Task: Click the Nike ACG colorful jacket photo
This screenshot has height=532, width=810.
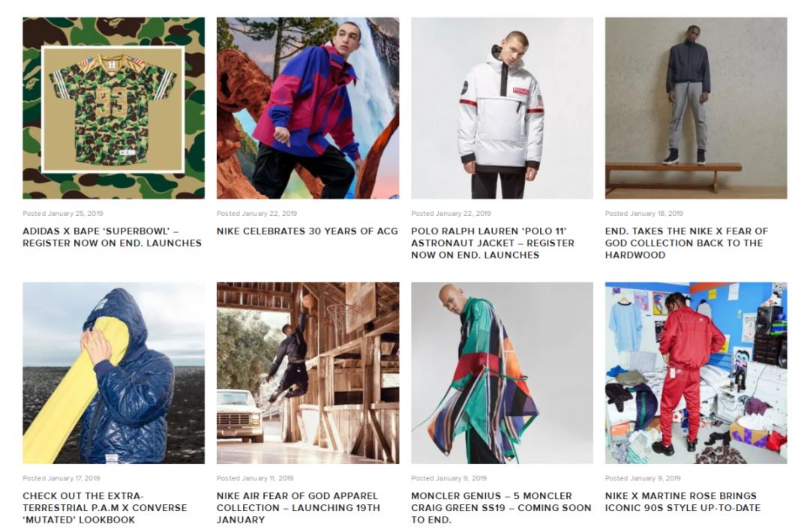Action: pos(308,109)
